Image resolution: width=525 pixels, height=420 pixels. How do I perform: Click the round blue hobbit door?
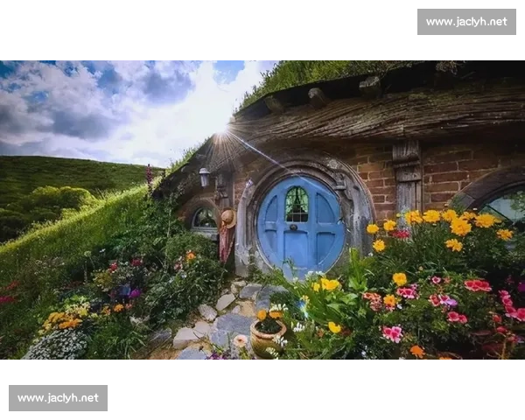300,225
